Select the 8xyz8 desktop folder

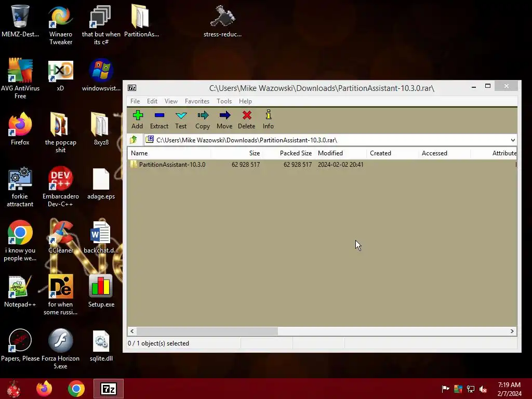click(x=101, y=129)
